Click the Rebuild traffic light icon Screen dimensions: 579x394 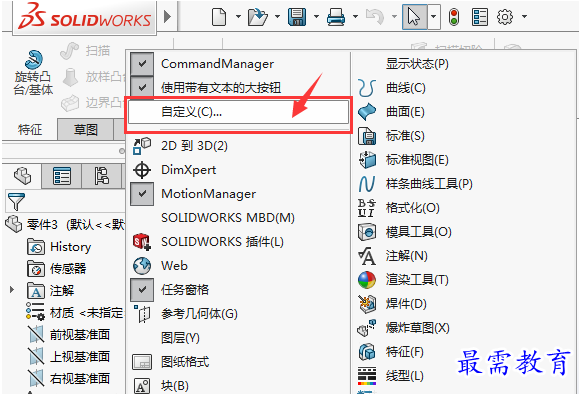click(454, 17)
